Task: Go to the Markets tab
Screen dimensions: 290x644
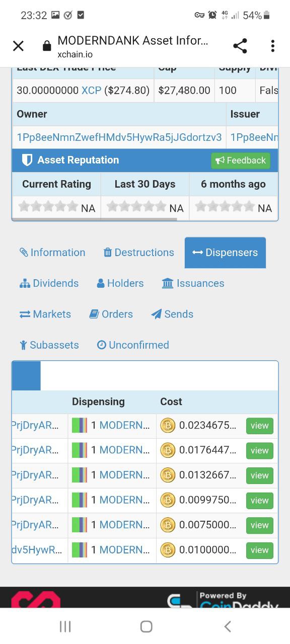Action: [x=45, y=314]
